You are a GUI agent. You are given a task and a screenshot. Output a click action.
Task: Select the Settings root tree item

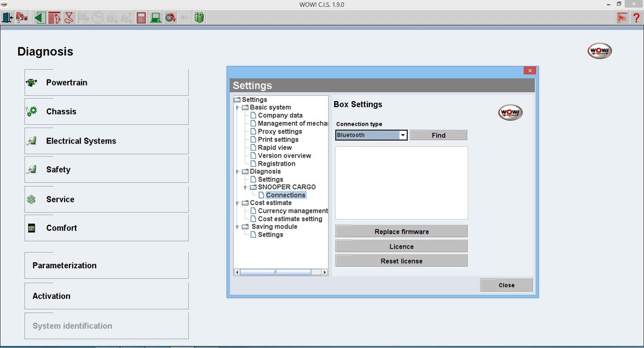[x=254, y=100]
